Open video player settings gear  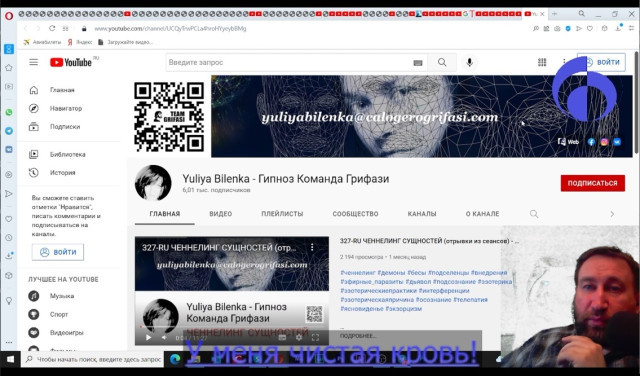coord(299,337)
